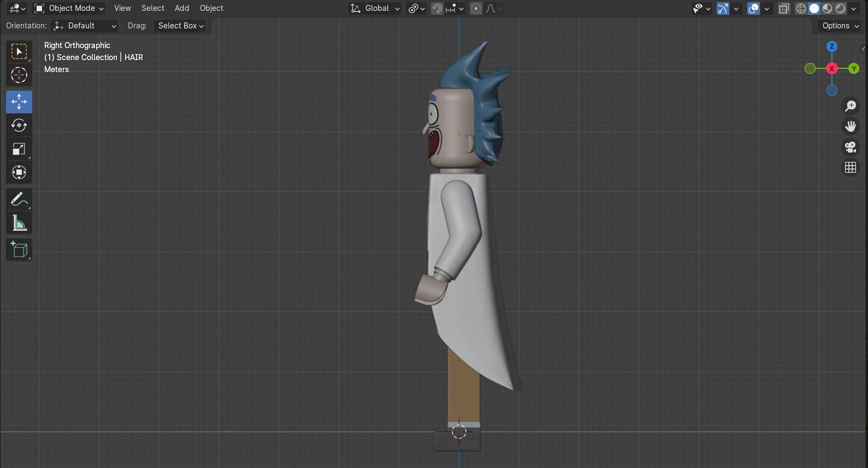
Task: Select the Select Box tool
Action: (x=19, y=52)
